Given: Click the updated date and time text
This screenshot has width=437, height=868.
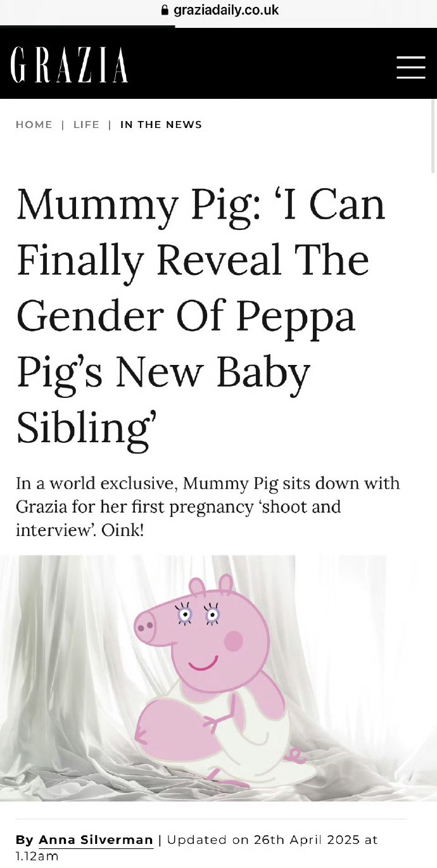Looking at the screenshot, I should (272, 840).
